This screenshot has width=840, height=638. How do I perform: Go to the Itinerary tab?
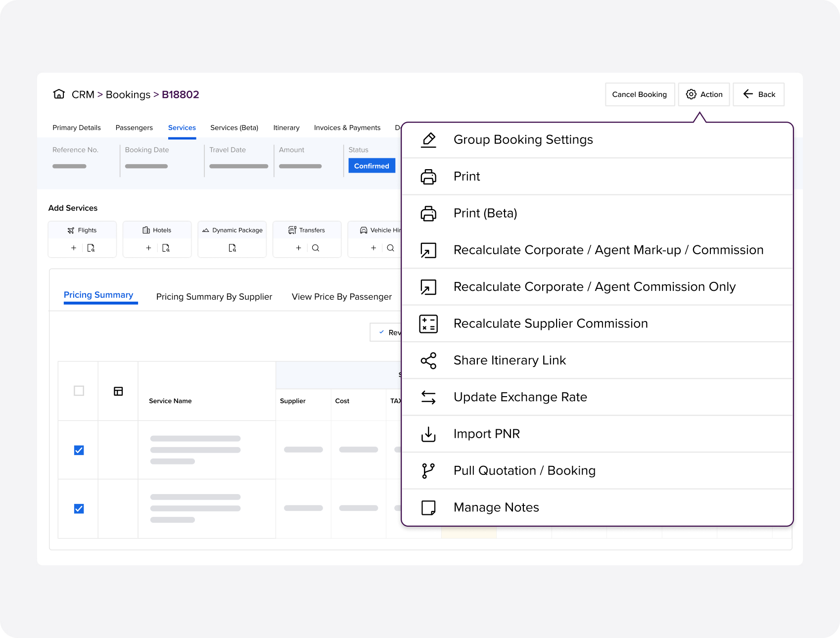coord(286,128)
